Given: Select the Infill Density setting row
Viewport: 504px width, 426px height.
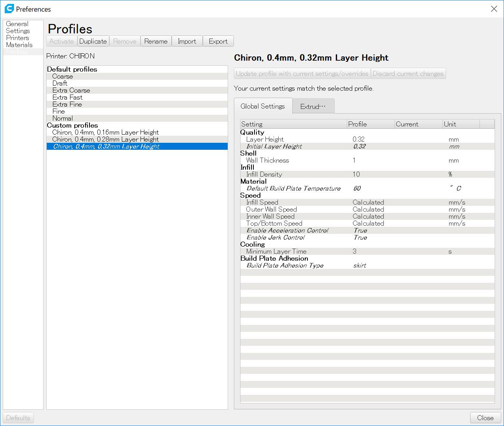Looking at the screenshot, I should [x=367, y=174].
